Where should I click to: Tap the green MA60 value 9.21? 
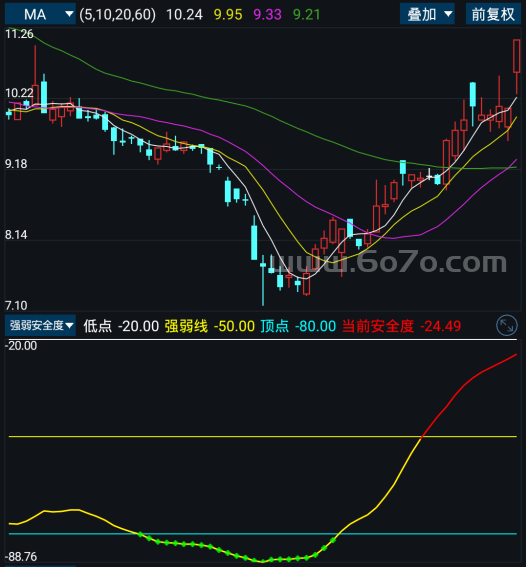(x=307, y=15)
